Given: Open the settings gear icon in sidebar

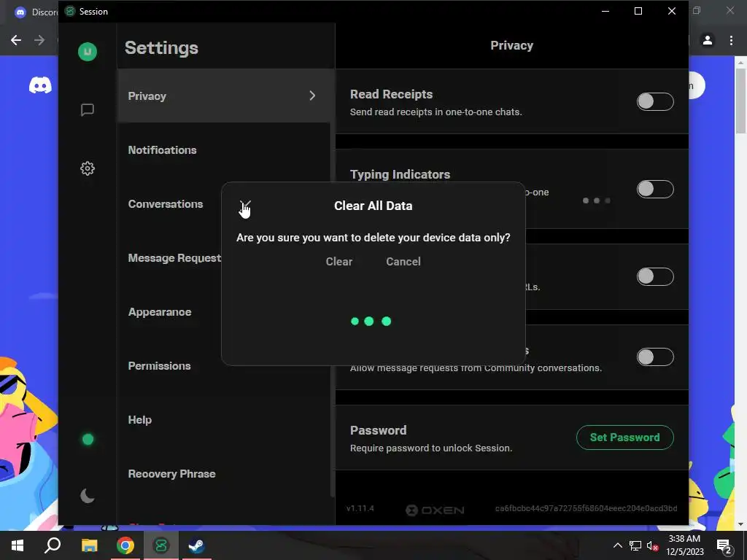Looking at the screenshot, I should coord(88,168).
